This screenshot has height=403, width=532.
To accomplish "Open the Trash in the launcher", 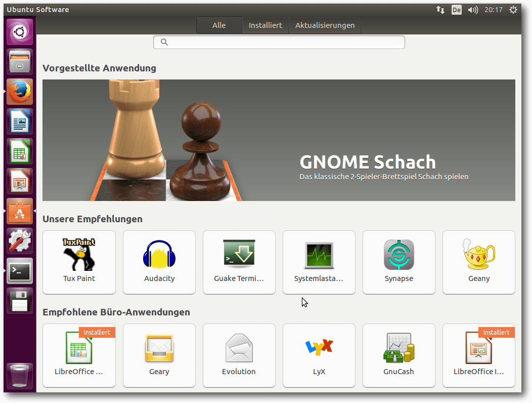I will (20, 376).
